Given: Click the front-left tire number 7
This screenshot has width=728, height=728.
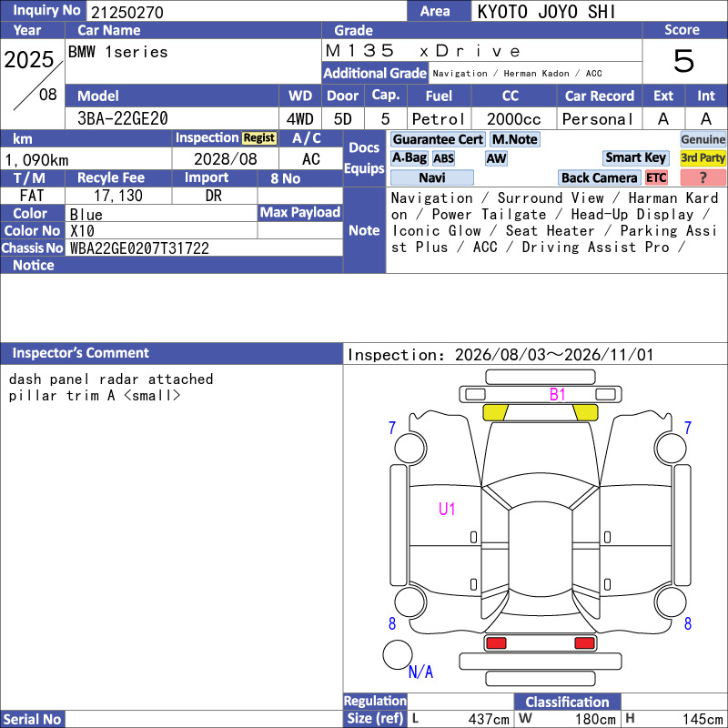Looking at the screenshot, I should click(392, 428).
